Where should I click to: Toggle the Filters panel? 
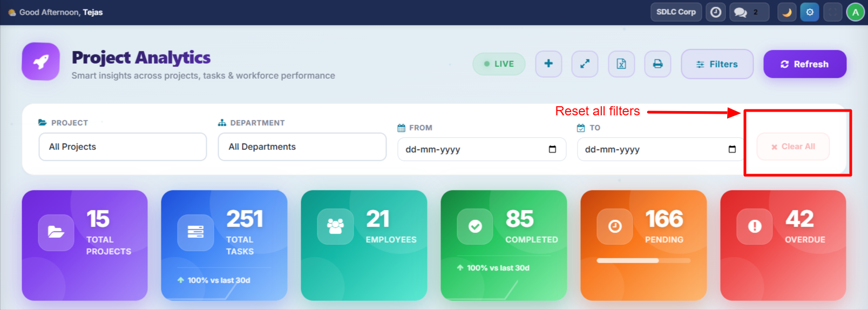coord(717,64)
